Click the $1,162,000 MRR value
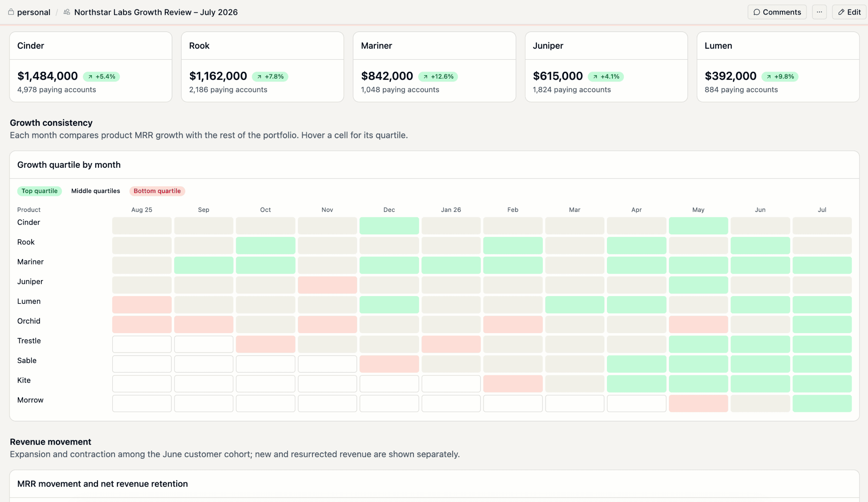The width and height of the screenshot is (868, 502). [x=218, y=76]
